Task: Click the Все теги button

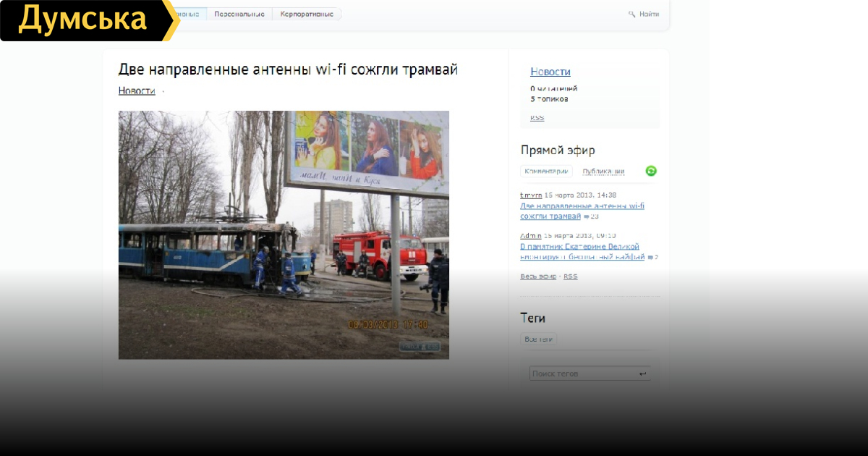Action: 538,339
